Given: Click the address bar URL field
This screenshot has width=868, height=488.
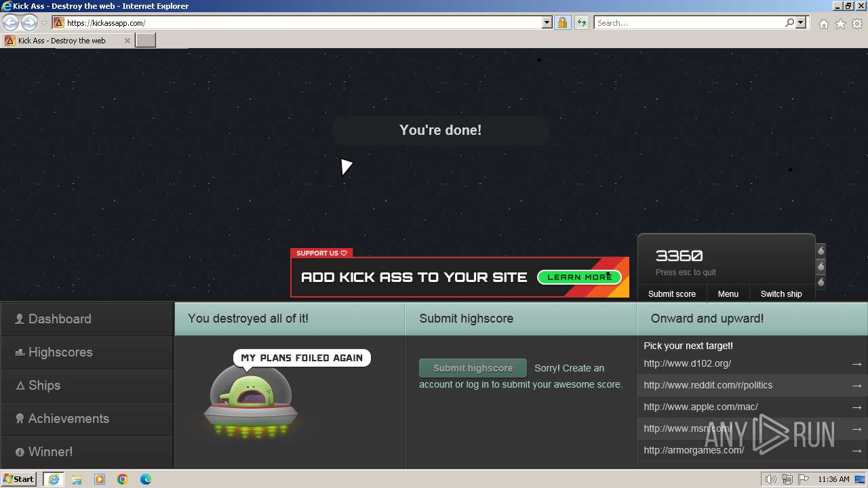Looking at the screenshot, I should click(x=302, y=22).
